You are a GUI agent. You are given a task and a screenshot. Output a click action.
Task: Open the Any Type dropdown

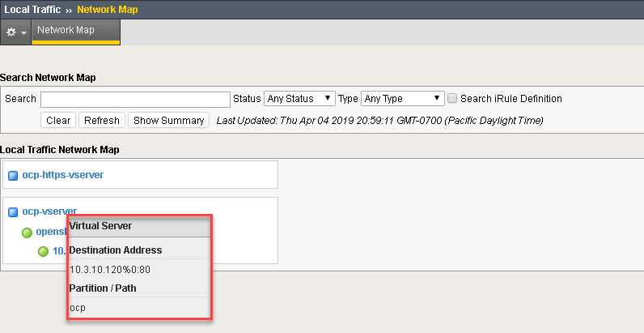[403, 99]
